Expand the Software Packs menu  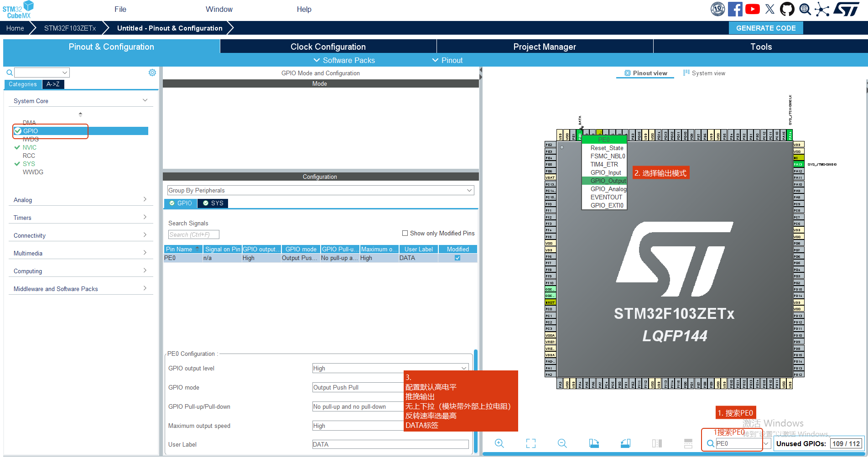pyautogui.click(x=344, y=60)
